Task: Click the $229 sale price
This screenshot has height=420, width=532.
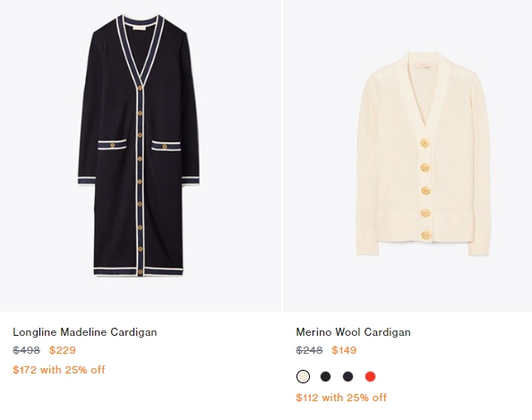Action: tap(63, 350)
